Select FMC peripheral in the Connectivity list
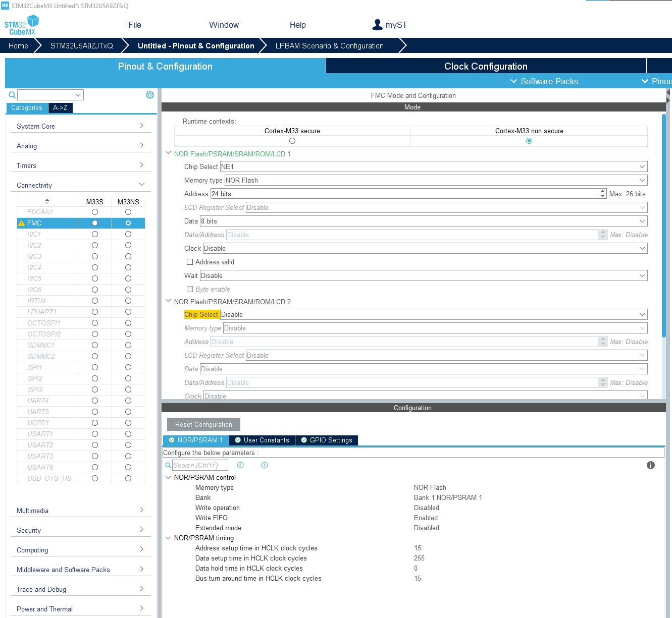 click(x=34, y=223)
